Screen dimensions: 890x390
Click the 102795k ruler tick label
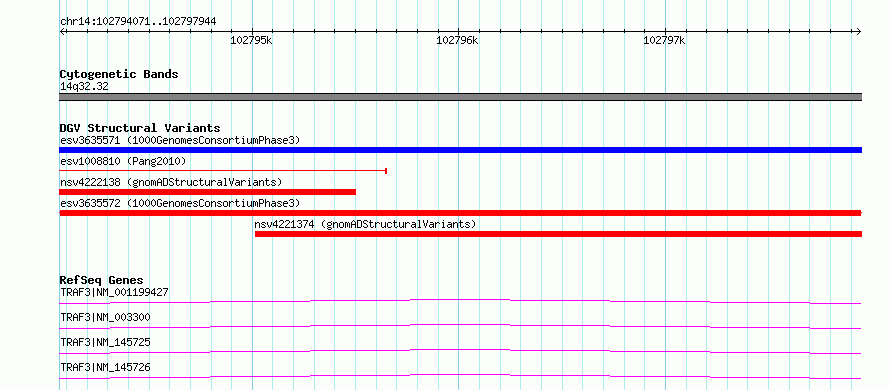[x=251, y=41]
